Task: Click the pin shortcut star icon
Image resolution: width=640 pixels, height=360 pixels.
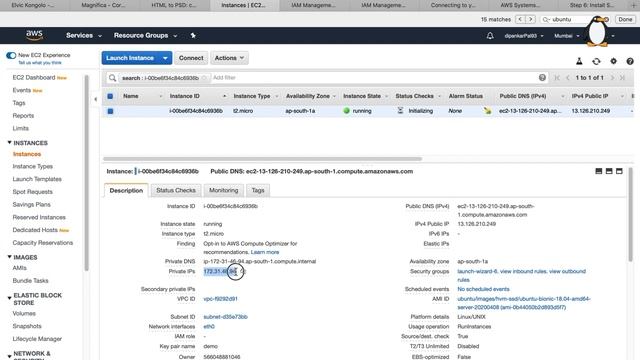Action: (193, 36)
